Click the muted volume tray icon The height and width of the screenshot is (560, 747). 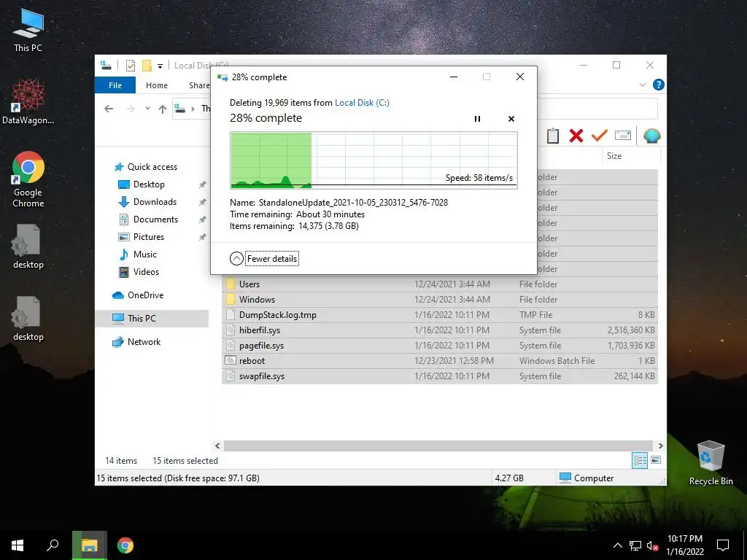652,545
